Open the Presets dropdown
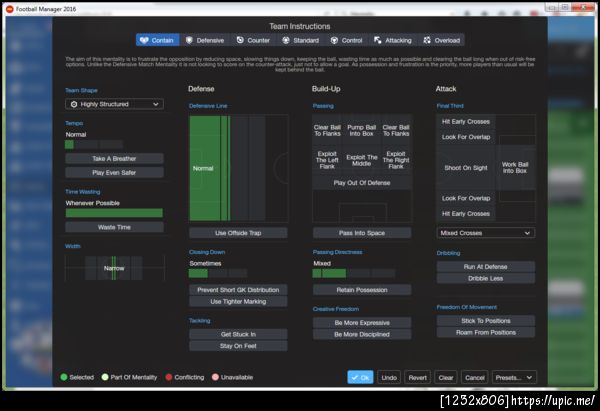 [x=514, y=377]
